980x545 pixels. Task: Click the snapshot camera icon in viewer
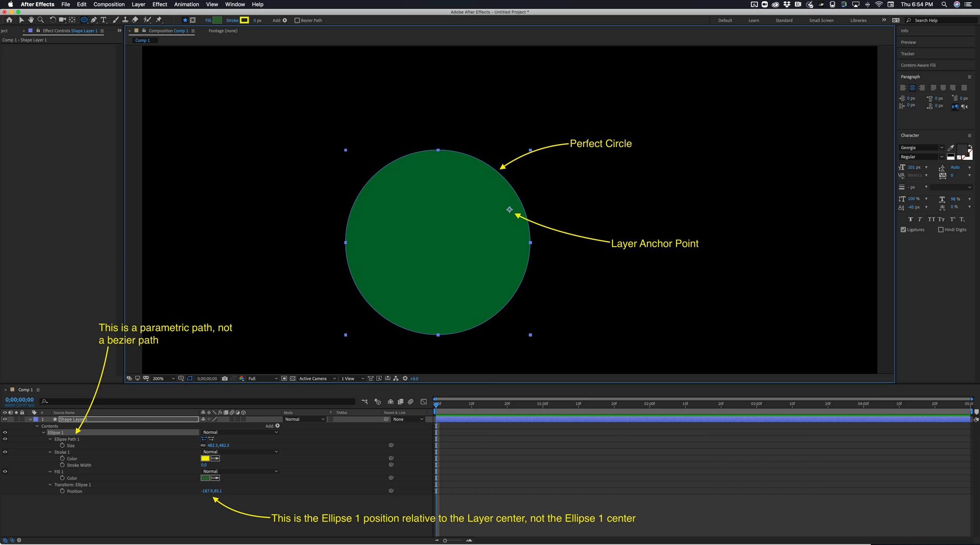coord(225,378)
